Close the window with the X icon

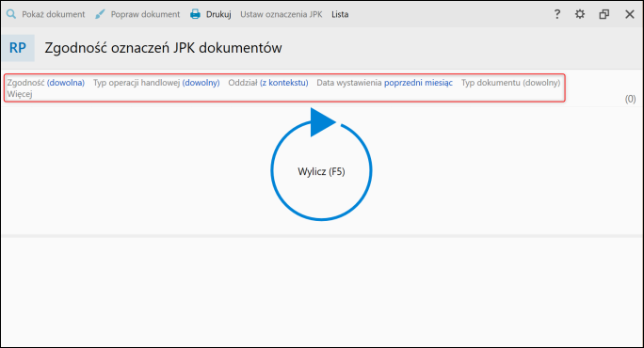(629, 14)
